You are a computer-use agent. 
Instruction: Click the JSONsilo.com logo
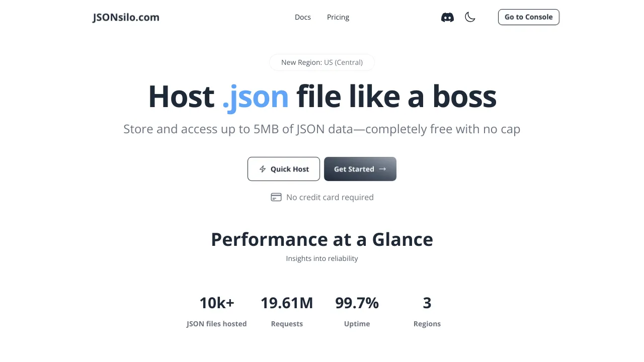click(x=126, y=17)
